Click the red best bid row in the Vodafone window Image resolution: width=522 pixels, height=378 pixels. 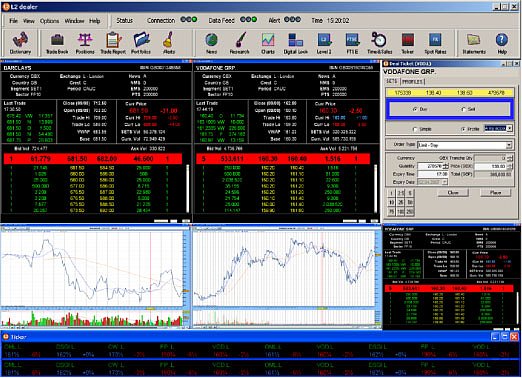click(x=283, y=159)
